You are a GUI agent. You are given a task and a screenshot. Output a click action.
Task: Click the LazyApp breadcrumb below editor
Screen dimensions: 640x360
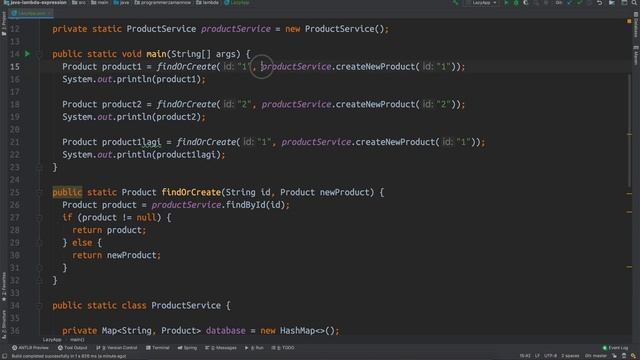click(52, 340)
